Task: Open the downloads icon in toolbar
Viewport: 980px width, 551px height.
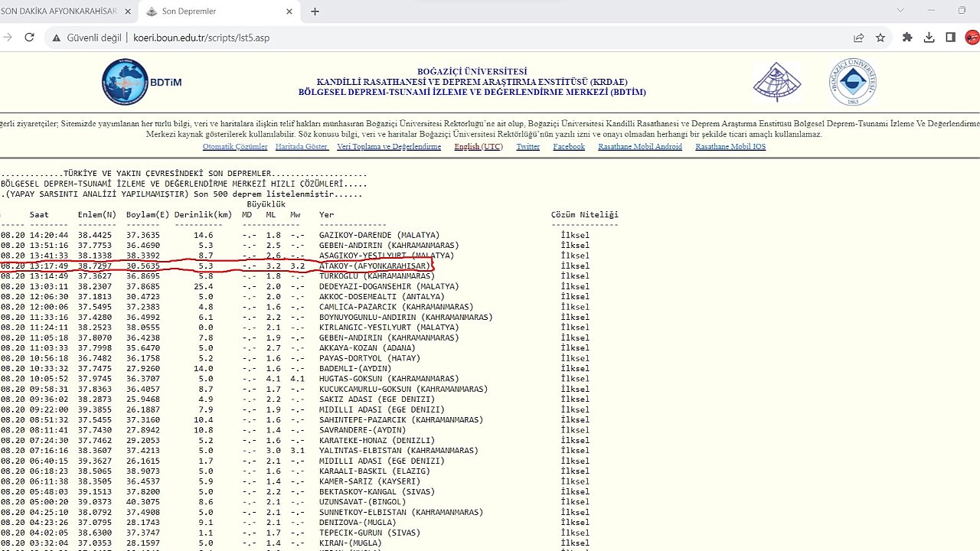Action: point(929,37)
